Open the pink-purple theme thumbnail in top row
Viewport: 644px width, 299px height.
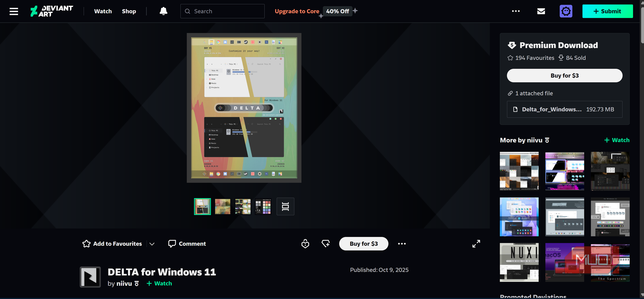[565, 171]
